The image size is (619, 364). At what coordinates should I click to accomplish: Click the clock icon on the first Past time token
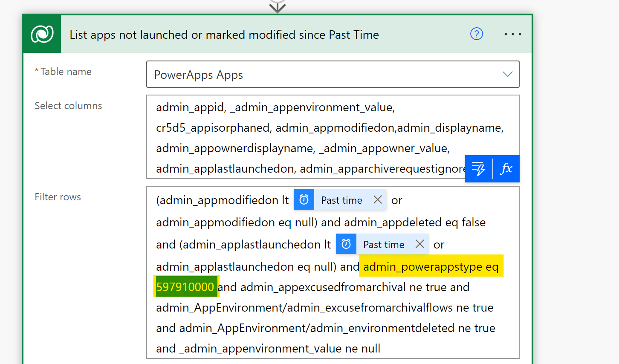304,199
